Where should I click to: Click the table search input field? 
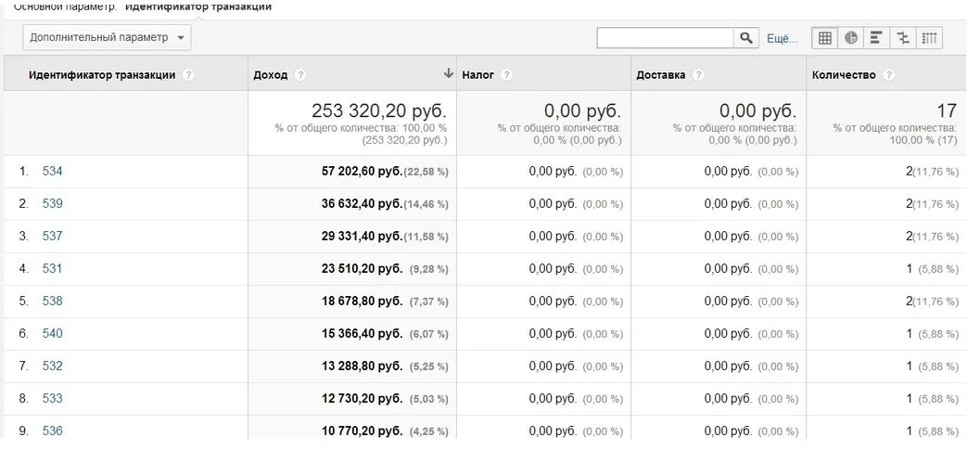pos(665,38)
